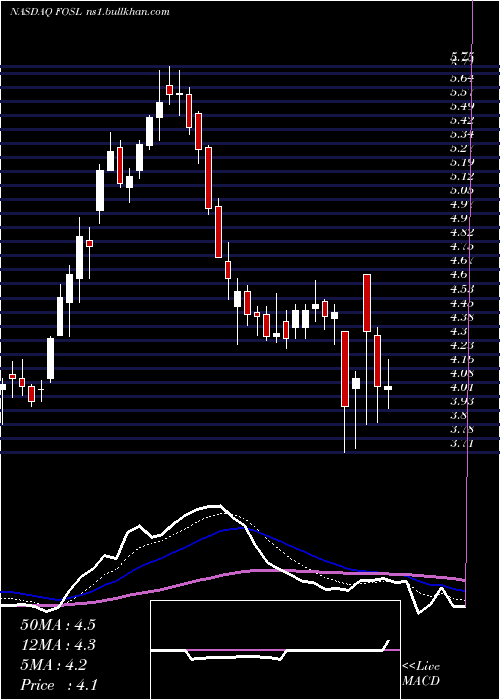Click the 3.71 price axis label
500x700 pixels.
point(462,443)
